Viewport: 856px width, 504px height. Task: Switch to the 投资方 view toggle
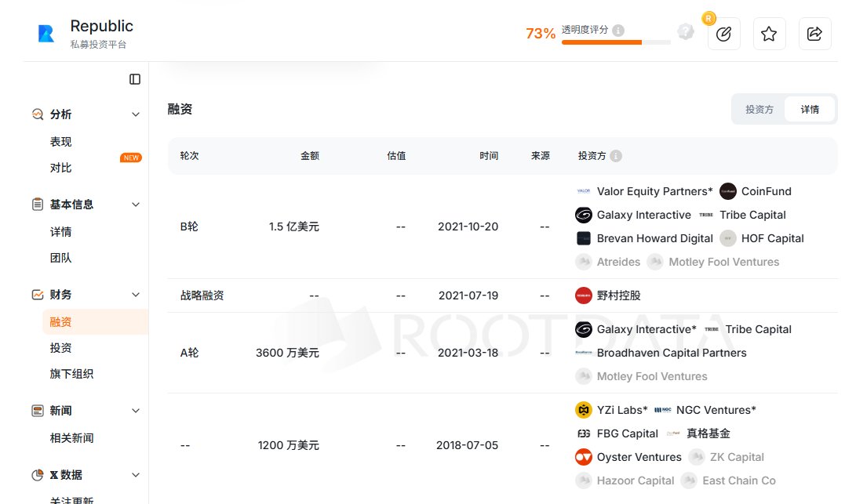[x=759, y=109]
